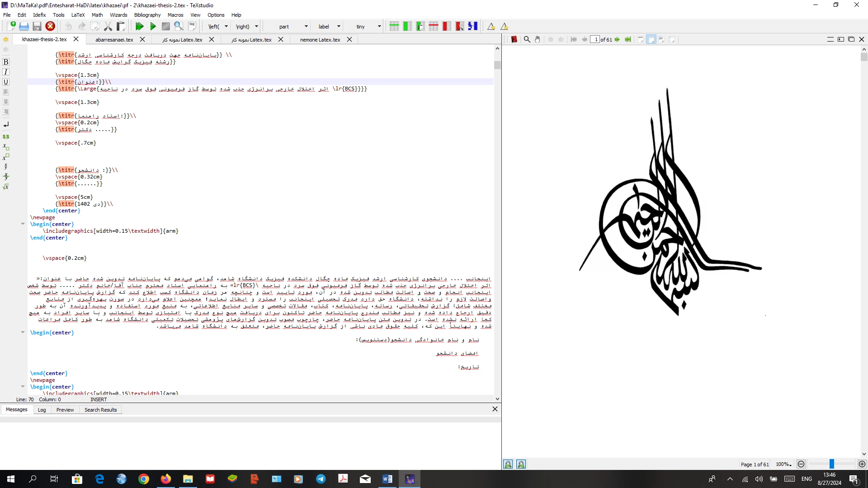Cut selected text with the scissors icon
The height and width of the screenshot is (488, 868).
108,26
